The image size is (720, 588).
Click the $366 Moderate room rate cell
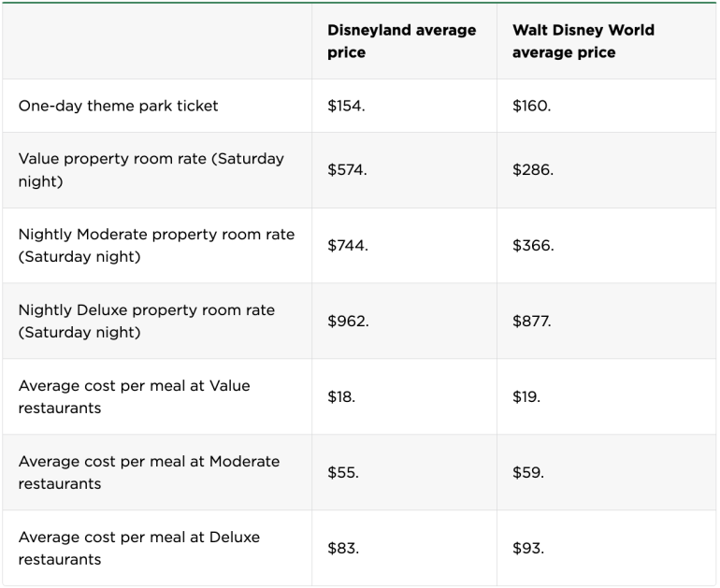pyautogui.click(x=533, y=246)
